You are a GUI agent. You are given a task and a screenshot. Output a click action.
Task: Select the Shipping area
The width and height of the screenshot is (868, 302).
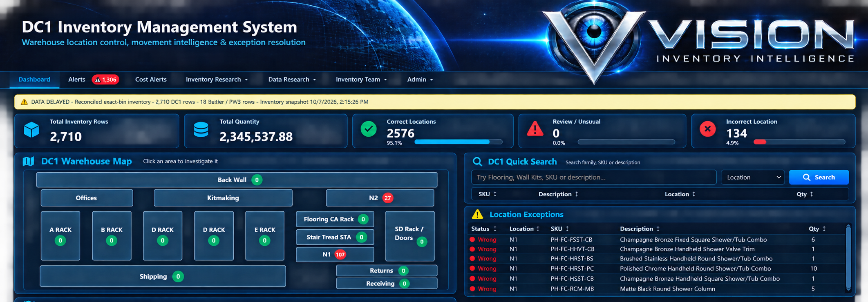[163, 276]
